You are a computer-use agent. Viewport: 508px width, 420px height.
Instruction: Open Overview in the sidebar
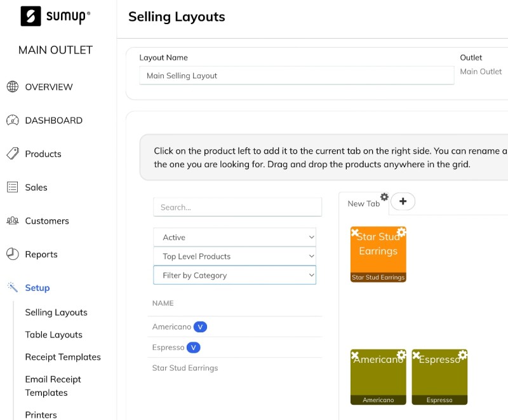(49, 87)
